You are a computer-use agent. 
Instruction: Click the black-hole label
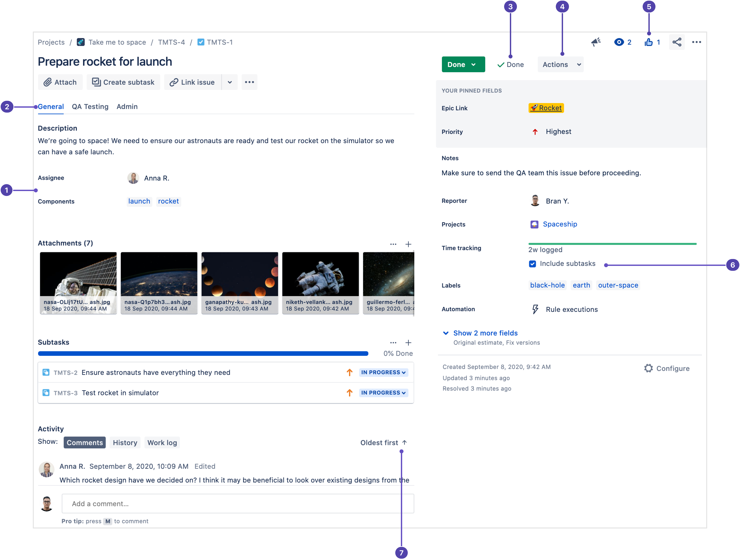coord(548,285)
